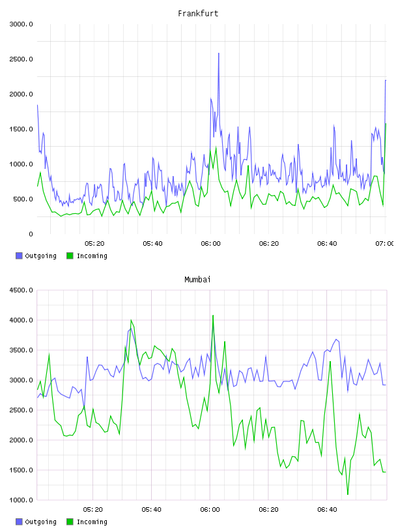Click the 2000.0 y-axis label on Frankfurt chart

(x=21, y=94)
